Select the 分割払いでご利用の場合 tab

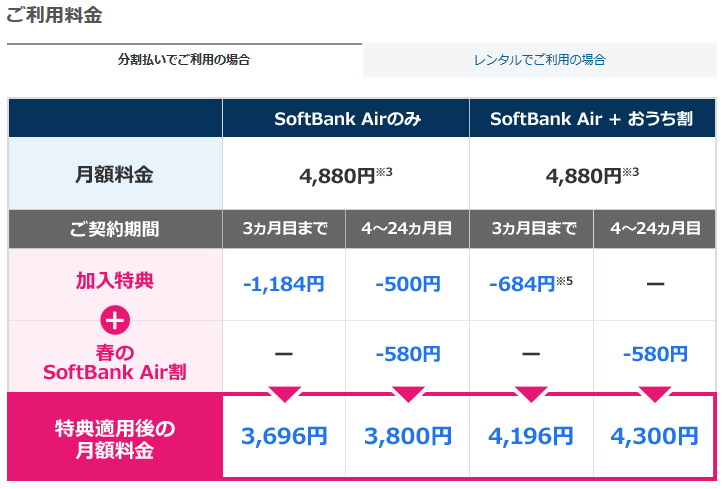[184, 59]
